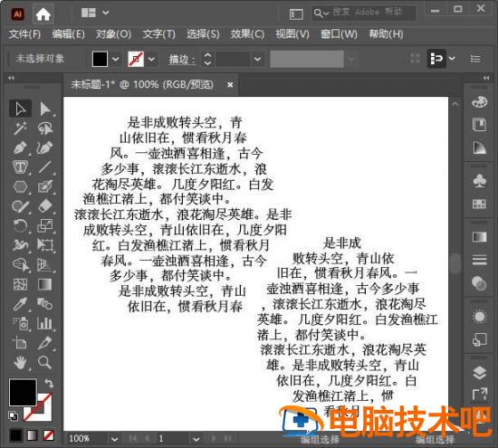Open control bar panel options menu

475,59
